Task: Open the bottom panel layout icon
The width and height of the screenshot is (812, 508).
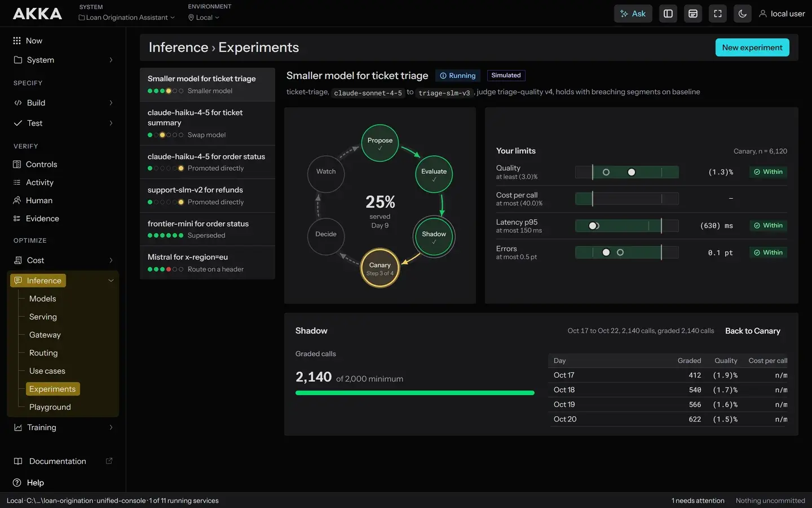Action: coord(693,14)
